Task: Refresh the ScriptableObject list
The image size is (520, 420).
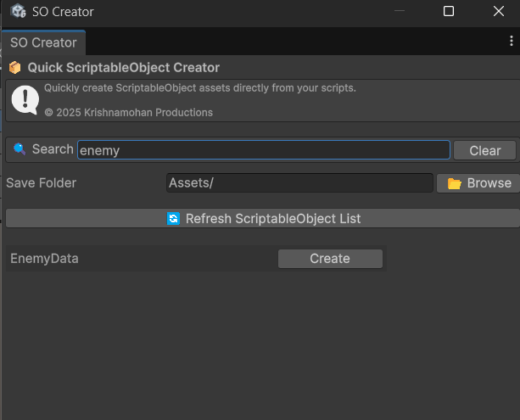Action: pos(265,219)
